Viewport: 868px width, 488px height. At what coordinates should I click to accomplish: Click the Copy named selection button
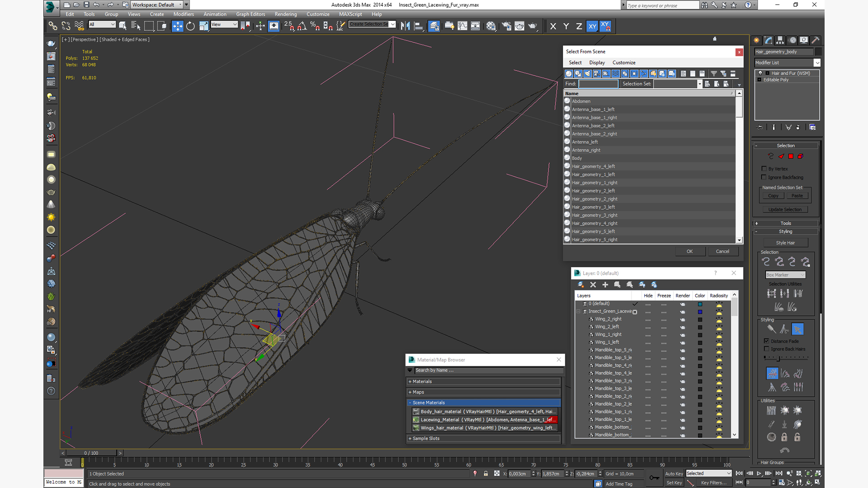coord(773,196)
